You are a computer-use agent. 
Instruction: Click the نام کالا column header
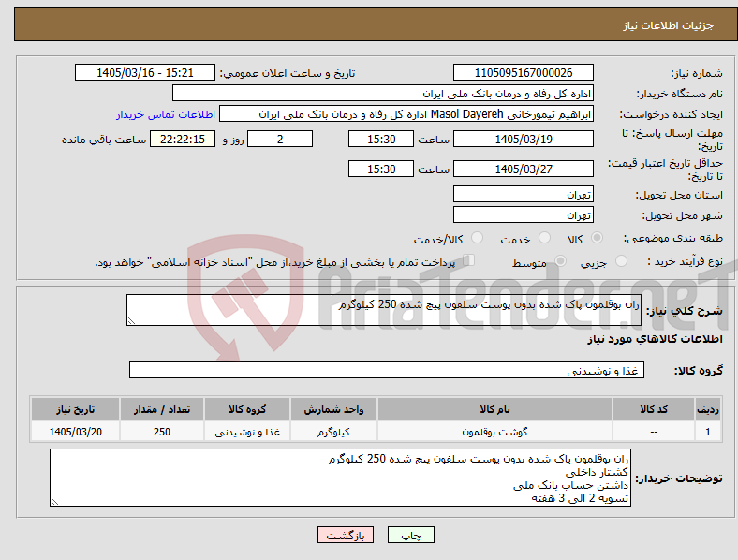point(494,409)
